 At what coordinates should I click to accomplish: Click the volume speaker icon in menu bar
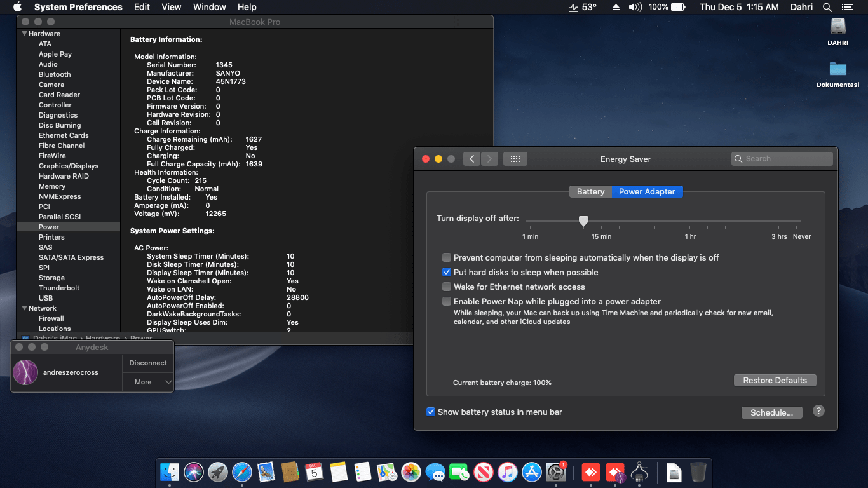tap(635, 7)
